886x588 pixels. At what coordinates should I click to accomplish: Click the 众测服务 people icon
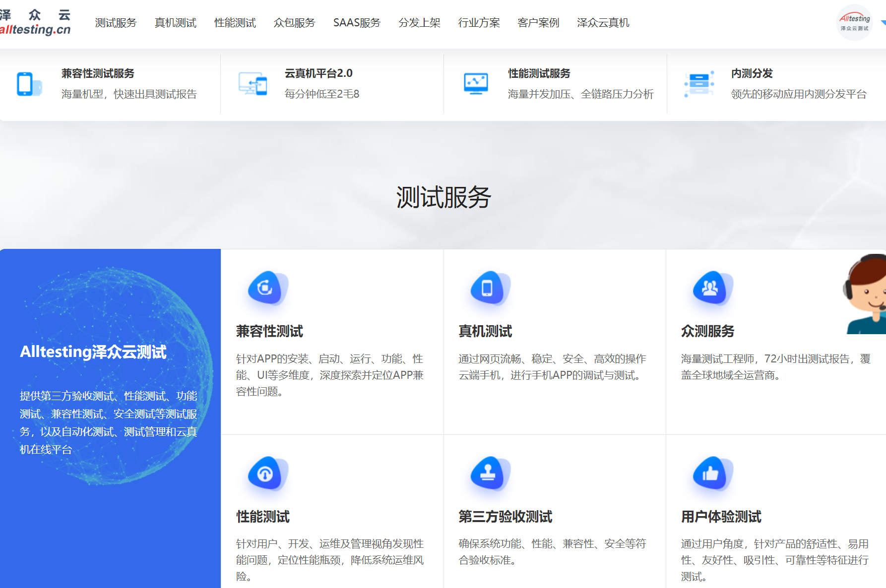[x=711, y=288]
